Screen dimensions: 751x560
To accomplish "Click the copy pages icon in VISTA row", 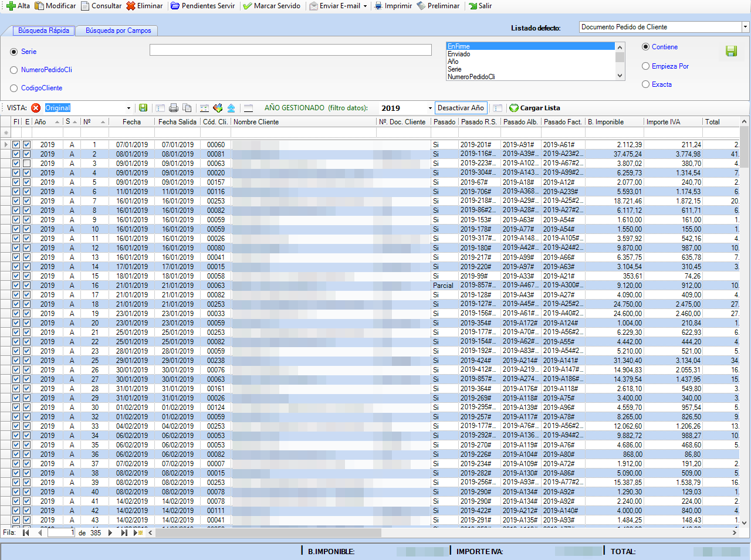I will point(187,108).
